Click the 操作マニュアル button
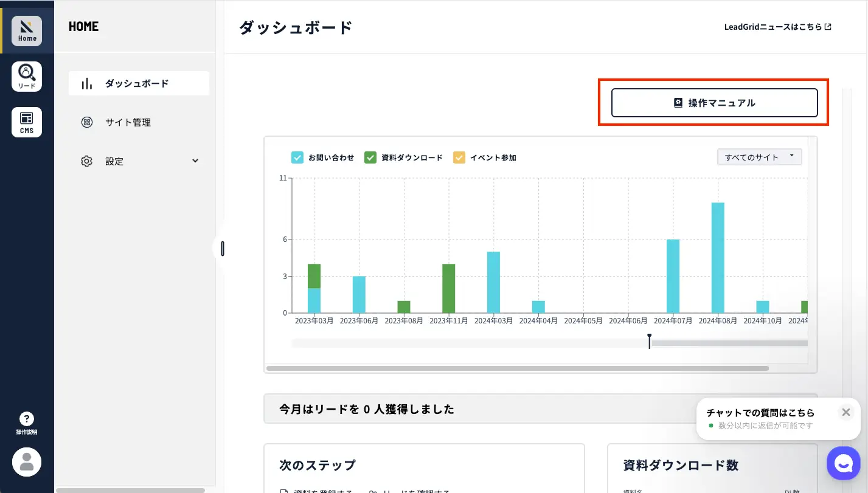This screenshot has width=868, height=493. pyautogui.click(x=714, y=103)
